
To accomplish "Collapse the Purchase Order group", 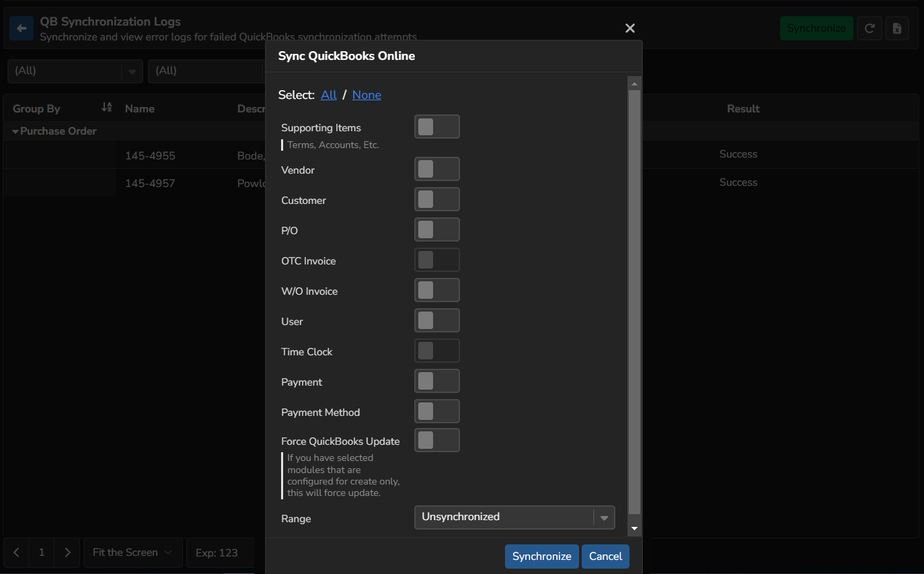I will [x=15, y=131].
